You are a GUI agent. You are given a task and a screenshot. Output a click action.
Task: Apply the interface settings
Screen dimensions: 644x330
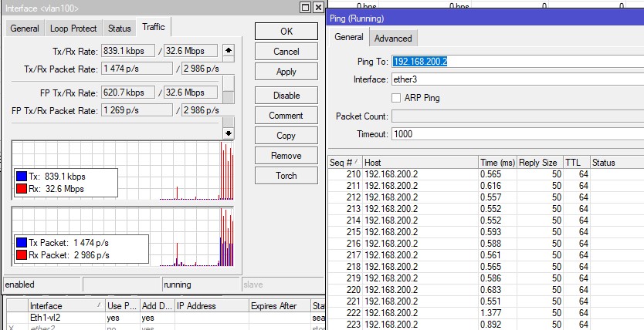(x=286, y=72)
